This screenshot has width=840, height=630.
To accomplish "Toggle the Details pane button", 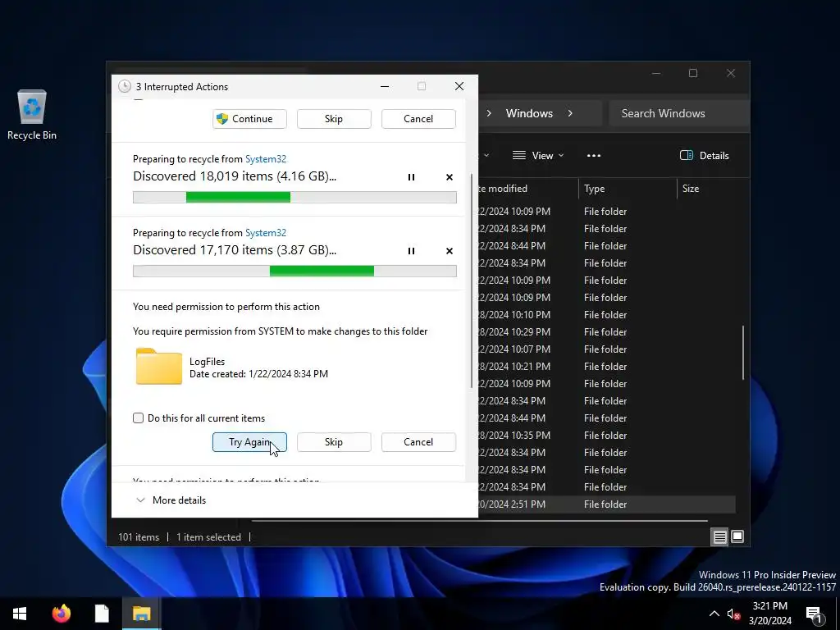I will (705, 156).
